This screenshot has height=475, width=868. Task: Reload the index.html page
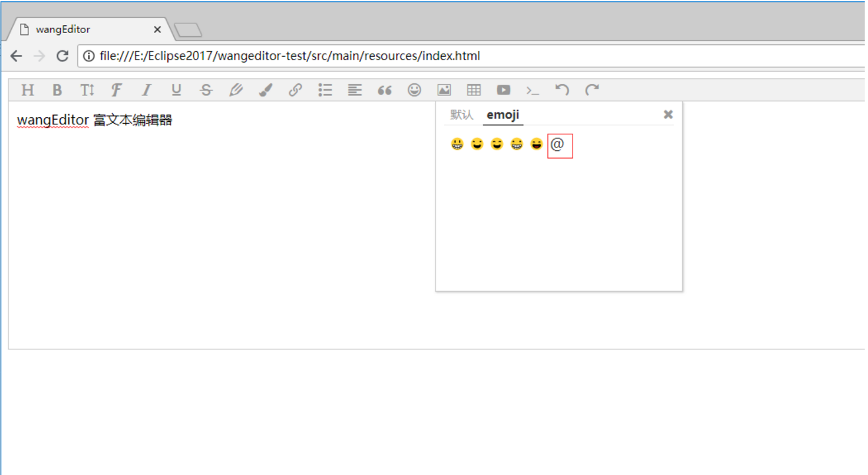(x=63, y=56)
